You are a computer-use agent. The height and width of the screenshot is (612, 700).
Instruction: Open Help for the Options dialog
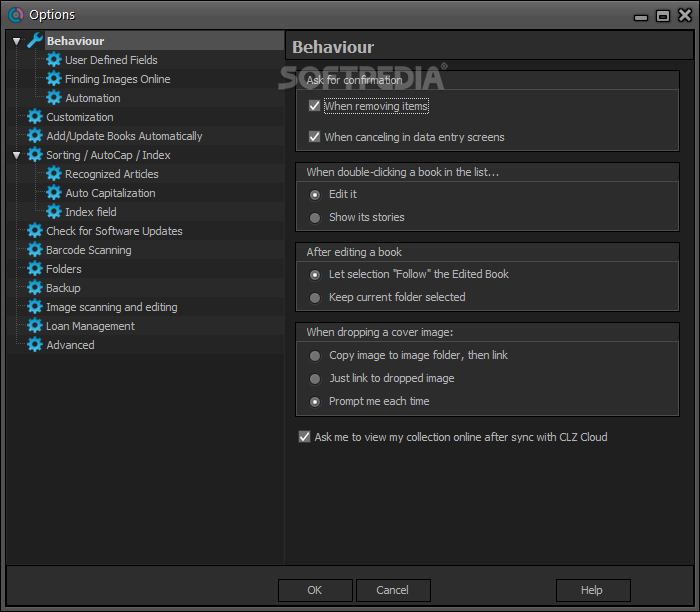[593, 590]
